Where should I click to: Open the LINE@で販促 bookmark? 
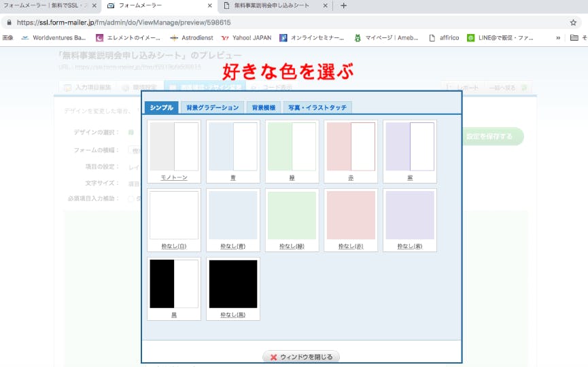500,38
